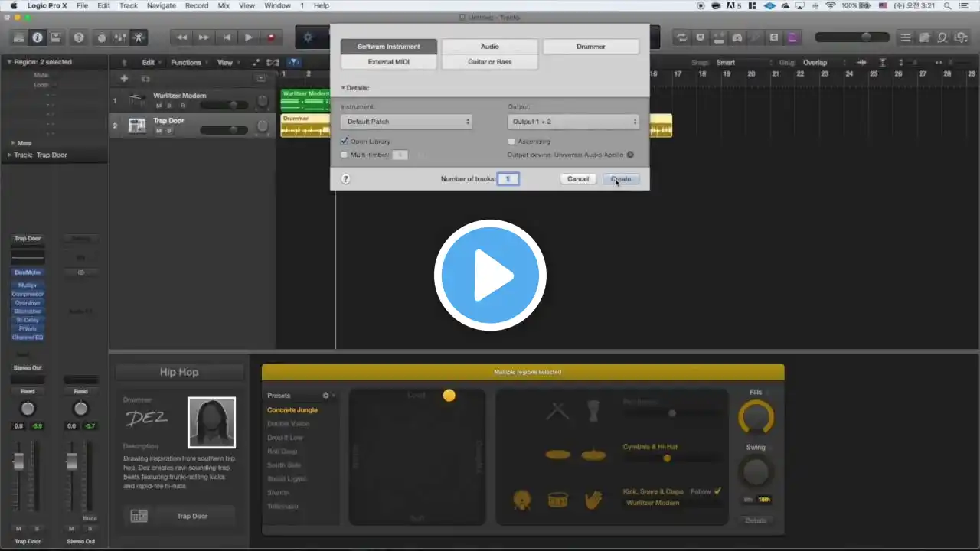Expand the More section in Inspector

(x=12, y=143)
